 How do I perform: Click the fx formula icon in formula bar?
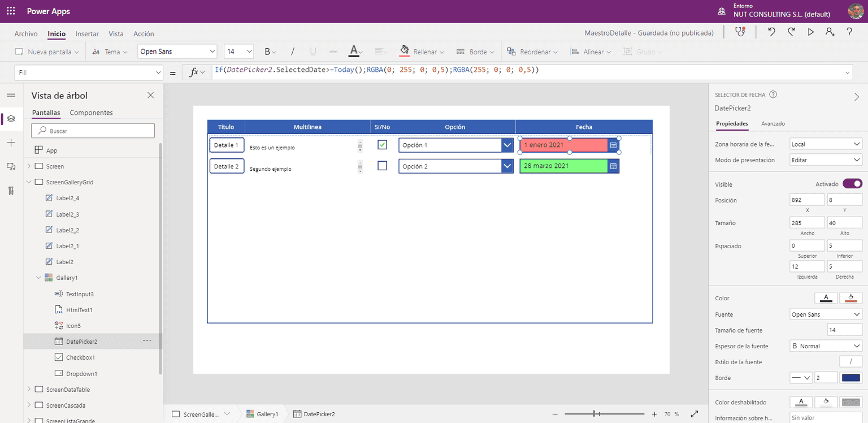[194, 72]
